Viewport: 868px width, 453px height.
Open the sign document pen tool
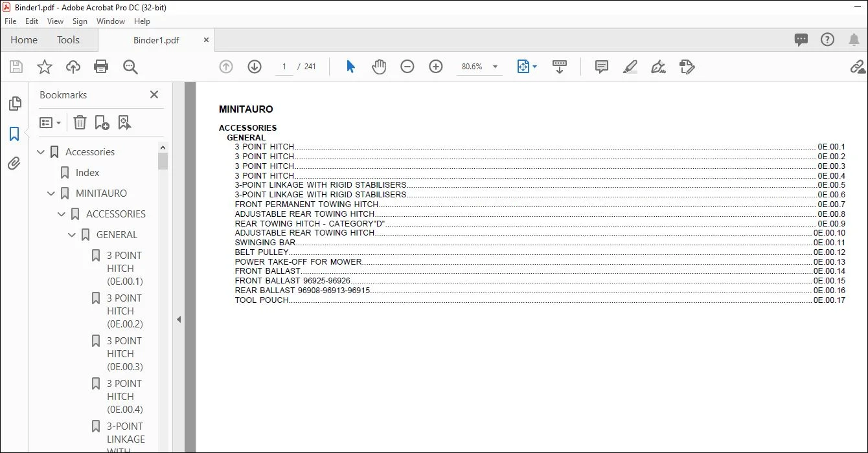pyautogui.click(x=659, y=67)
